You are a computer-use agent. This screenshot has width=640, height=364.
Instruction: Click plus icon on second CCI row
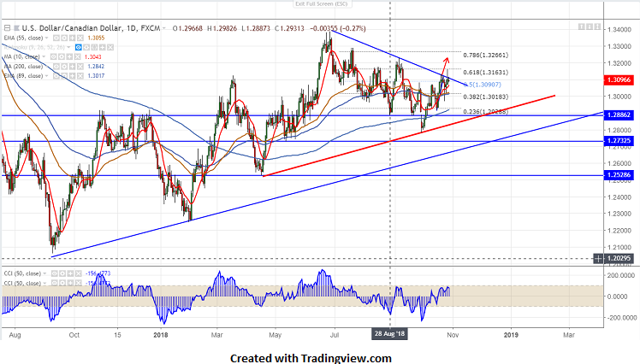click(70, 284)
